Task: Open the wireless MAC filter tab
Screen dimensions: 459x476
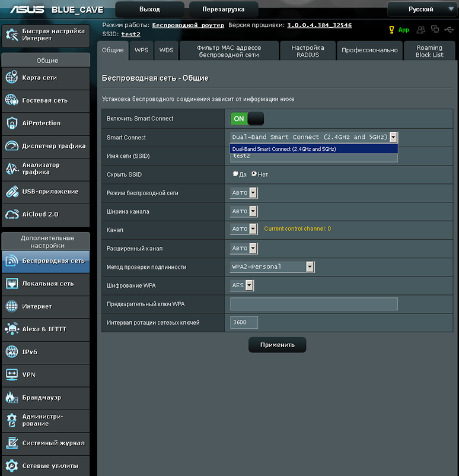Action: (229, 51)
